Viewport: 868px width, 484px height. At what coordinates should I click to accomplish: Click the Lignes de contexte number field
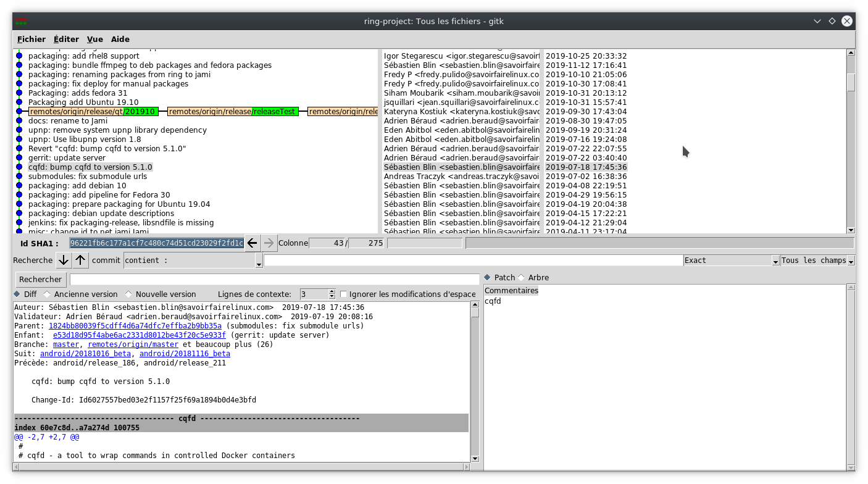click(x=314, y=294)
